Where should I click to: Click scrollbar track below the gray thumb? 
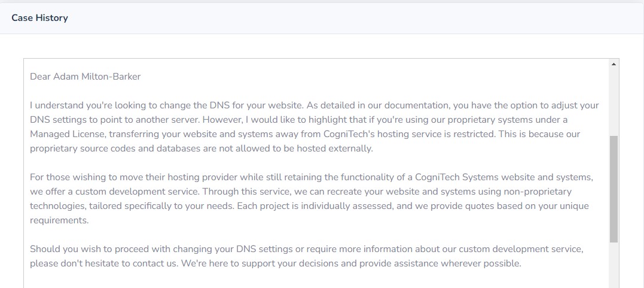614,265
